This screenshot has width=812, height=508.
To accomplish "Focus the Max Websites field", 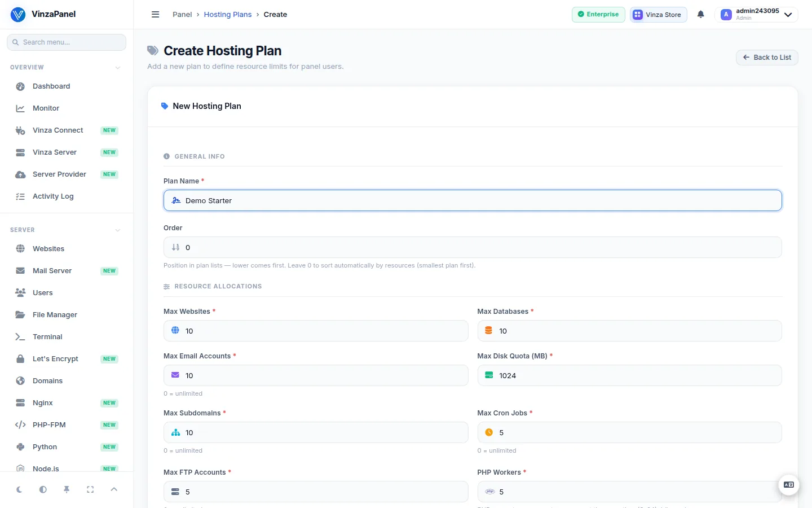I will coord(316,331).
